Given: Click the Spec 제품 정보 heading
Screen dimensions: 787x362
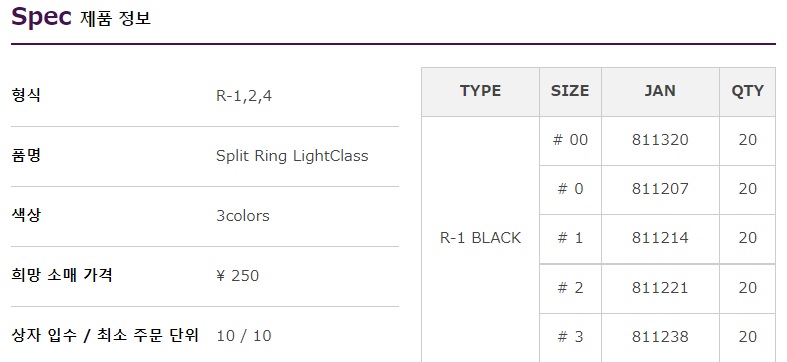Looking at the screenshot, I should [x=81, y=18].
